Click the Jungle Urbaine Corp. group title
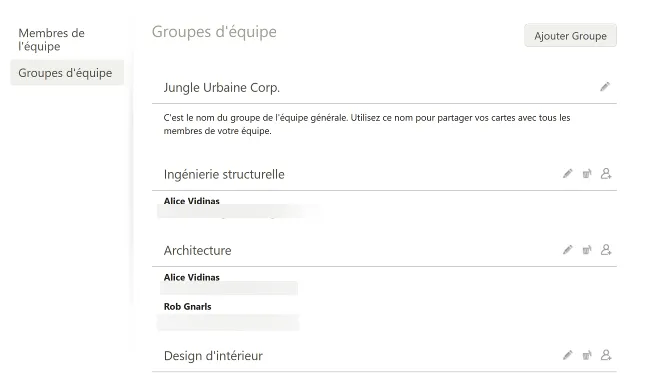The image size is (650, 387). coord(221,88)
